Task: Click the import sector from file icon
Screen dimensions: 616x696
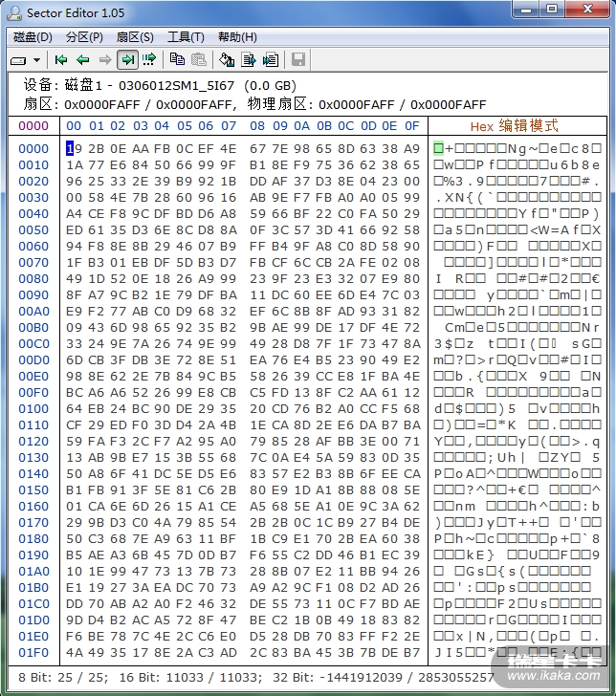Action: point(271,59)
